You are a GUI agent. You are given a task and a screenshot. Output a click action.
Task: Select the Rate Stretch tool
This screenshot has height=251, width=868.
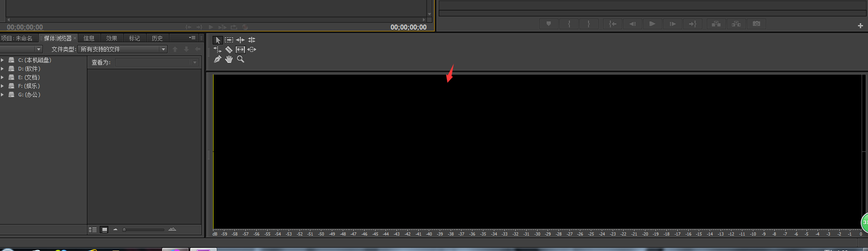[218, 50]
